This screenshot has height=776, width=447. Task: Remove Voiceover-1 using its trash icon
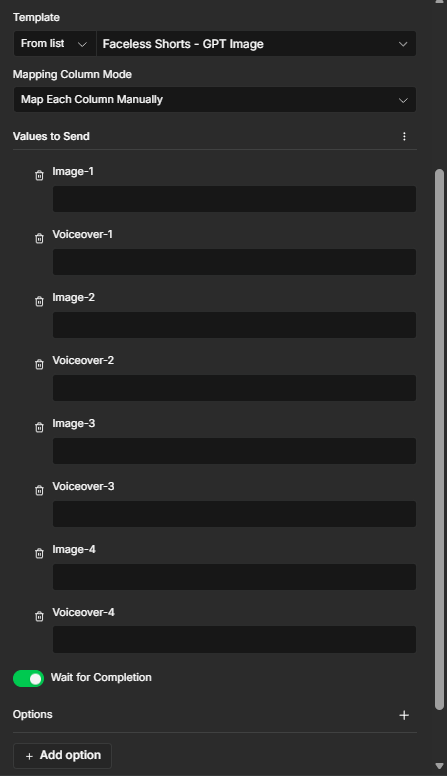40,239
